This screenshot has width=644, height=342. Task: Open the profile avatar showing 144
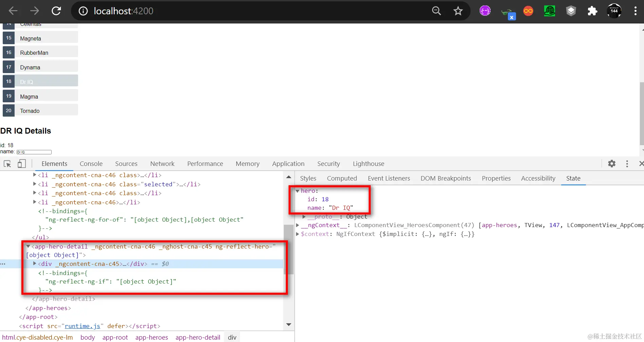[x=614, y=11]
